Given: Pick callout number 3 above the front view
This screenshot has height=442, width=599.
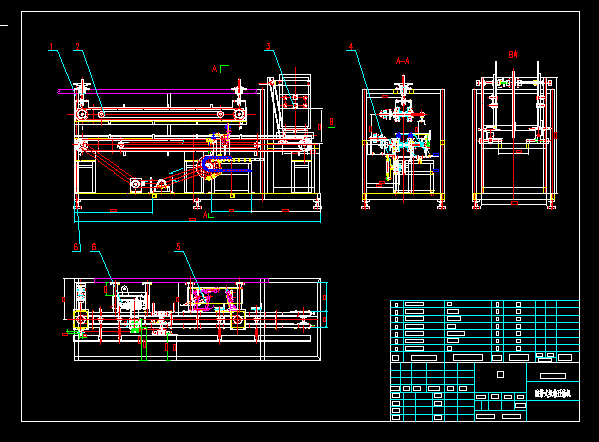Looking at the screenshot, I should (268, 47).
